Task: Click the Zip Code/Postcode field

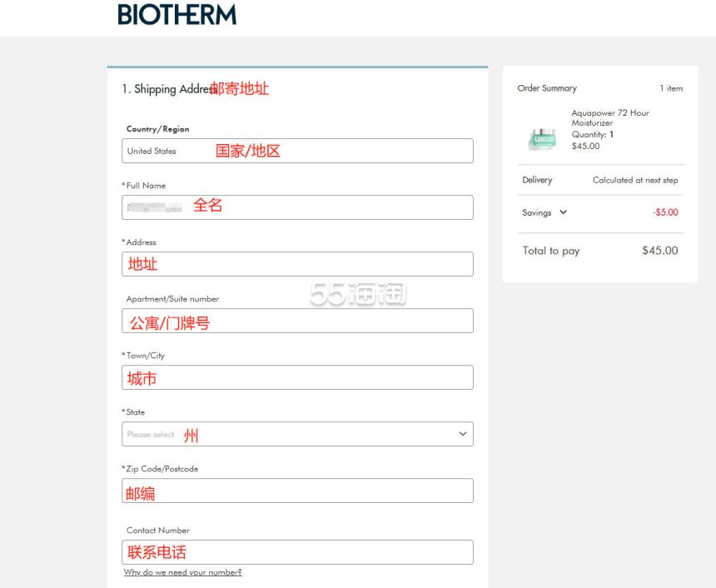Action: tap(297, 491)
